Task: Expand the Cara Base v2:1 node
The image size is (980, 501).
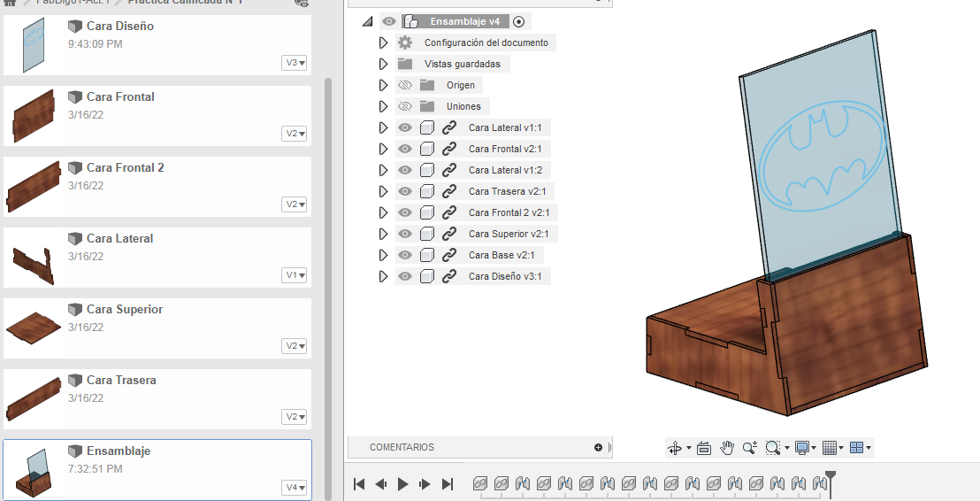Action: [x=384, y=255]
